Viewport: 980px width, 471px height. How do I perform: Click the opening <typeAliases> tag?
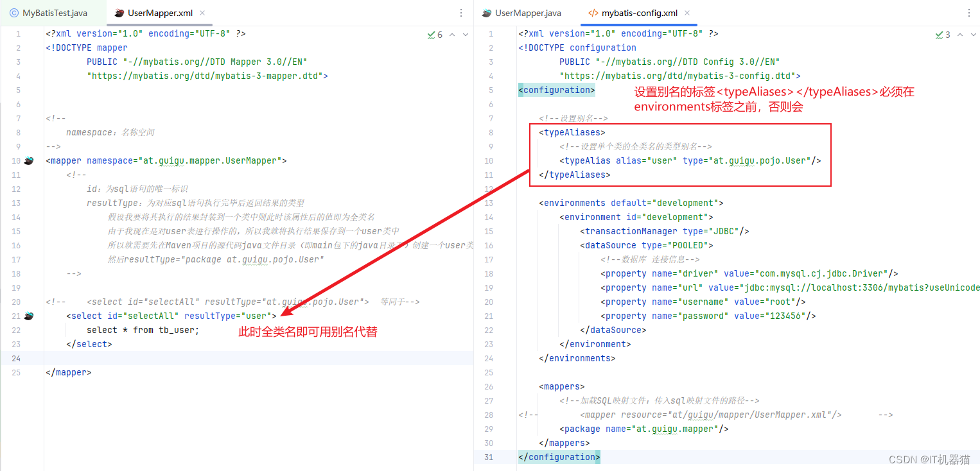(x=572, y=132)
